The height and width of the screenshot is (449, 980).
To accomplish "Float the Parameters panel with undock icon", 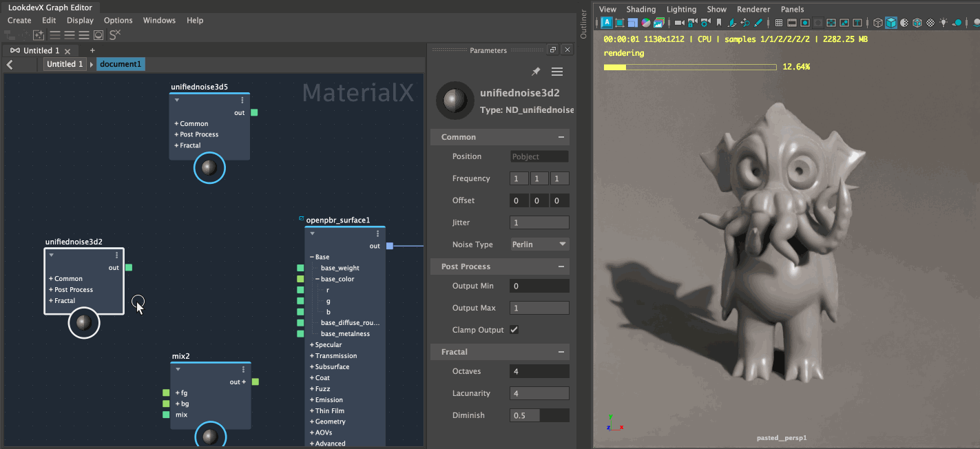I will click(x=552, y=50).
